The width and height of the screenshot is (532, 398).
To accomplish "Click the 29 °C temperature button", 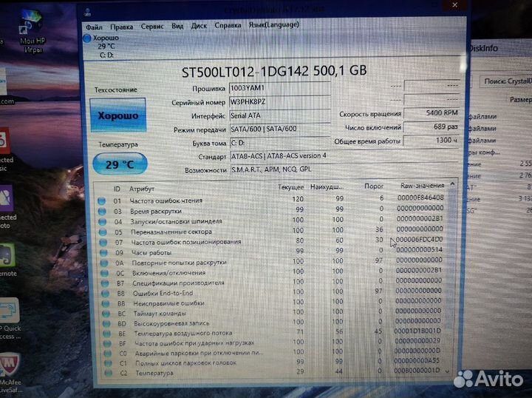I will 115,164.
